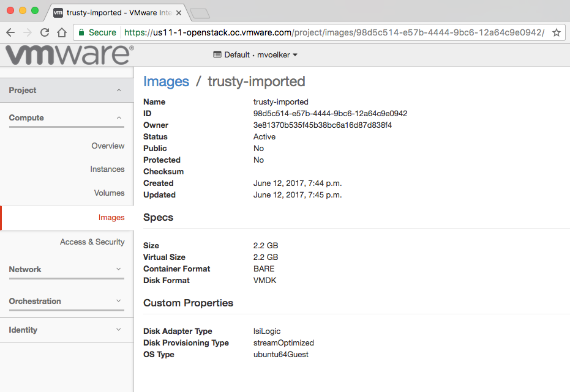Screen dimensions: 570x392
Task: Open a new browser tab
Action: (200, 13)
